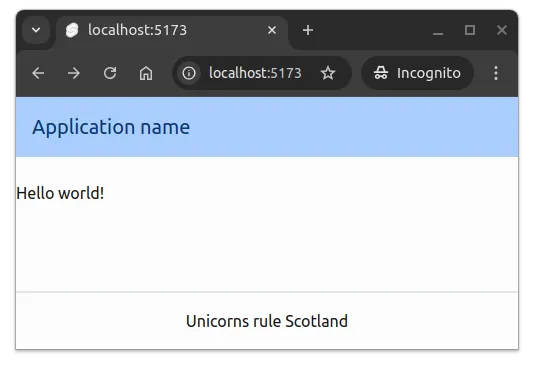Reload the localhost page
Screen dimensions: 534x381
[110, 73]
